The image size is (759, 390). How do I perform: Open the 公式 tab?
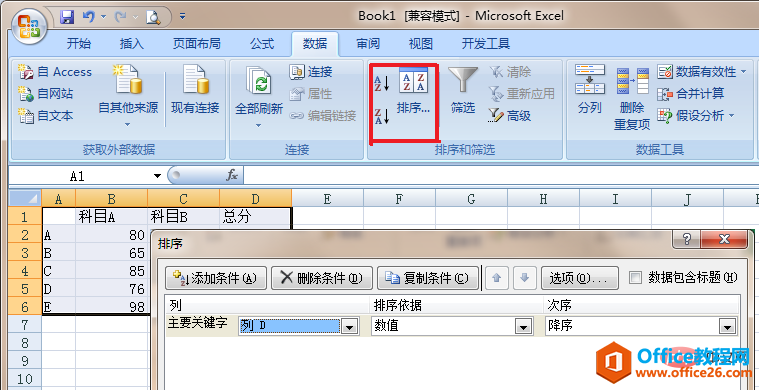tap(262, 44)
